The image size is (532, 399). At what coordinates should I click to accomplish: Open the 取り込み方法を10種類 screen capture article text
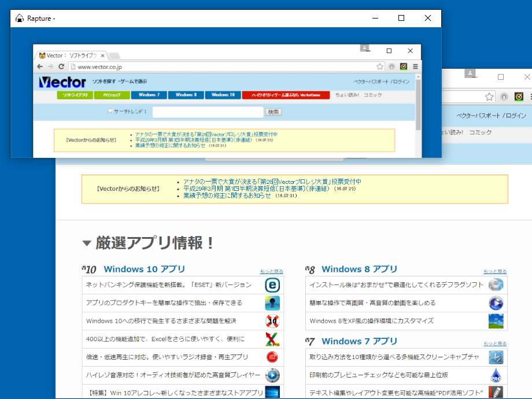tap(394, 357)
